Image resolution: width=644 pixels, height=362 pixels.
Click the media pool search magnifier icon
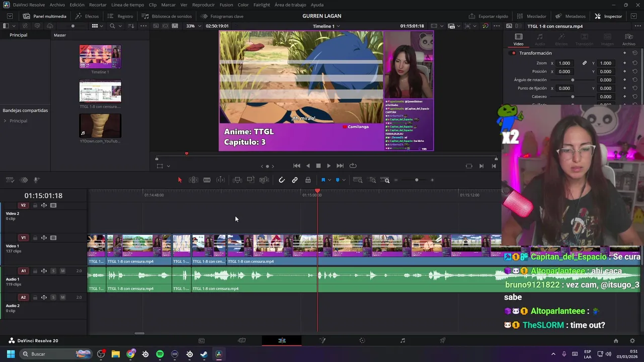point(112,26)
